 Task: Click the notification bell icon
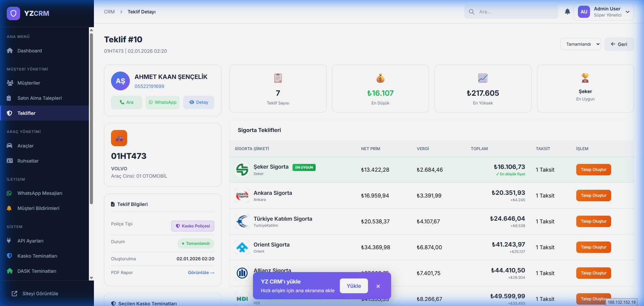tap(567, 12)
